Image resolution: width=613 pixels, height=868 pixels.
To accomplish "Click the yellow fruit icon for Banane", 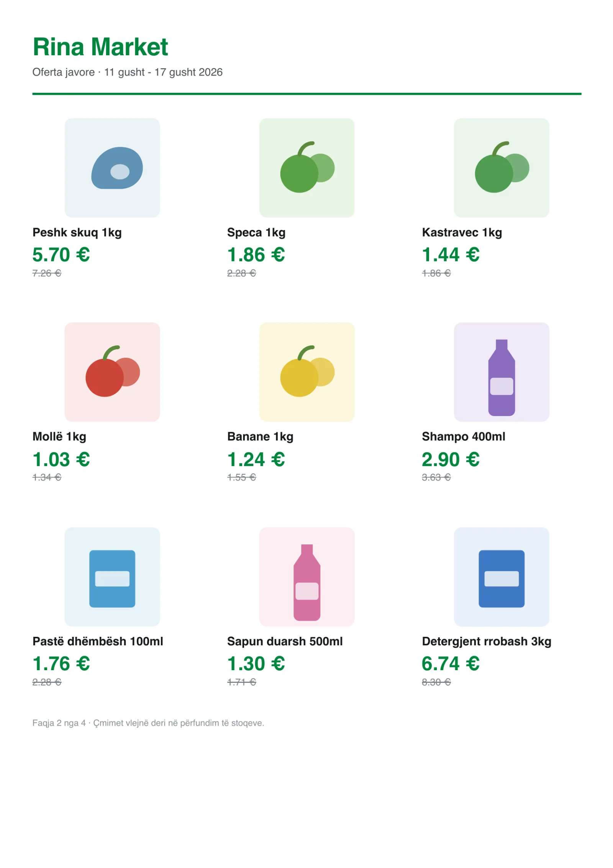I will coord(307,371).
